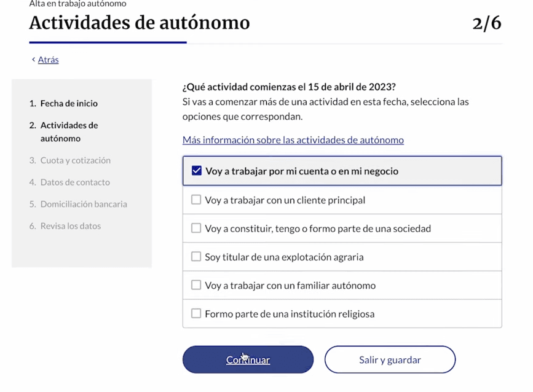Navigate to step 6 'Revisa los datos'
This screenshot has width=533, height=392.
70,226
